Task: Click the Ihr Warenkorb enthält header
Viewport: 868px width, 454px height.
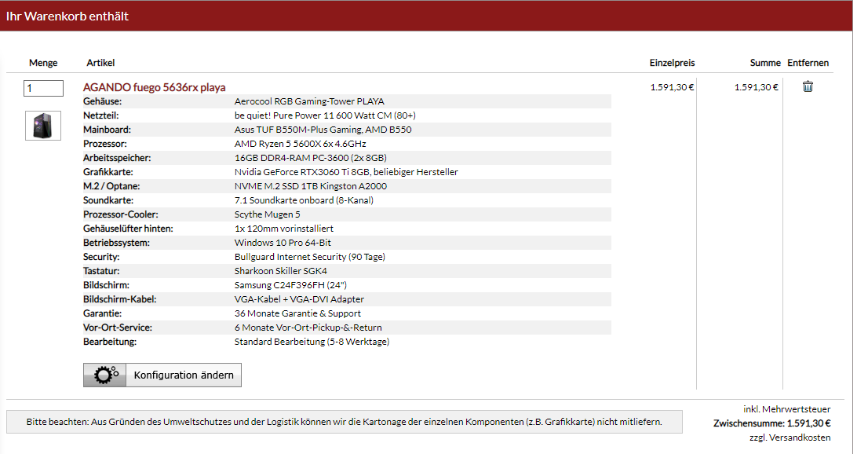Action: (67, 16)
